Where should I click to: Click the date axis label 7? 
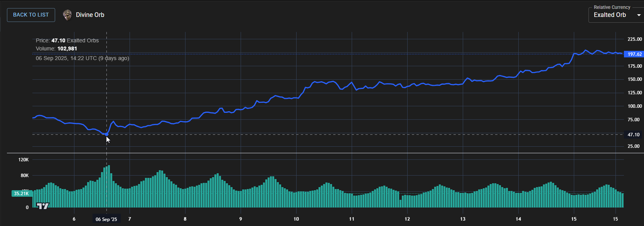point(130,219)
